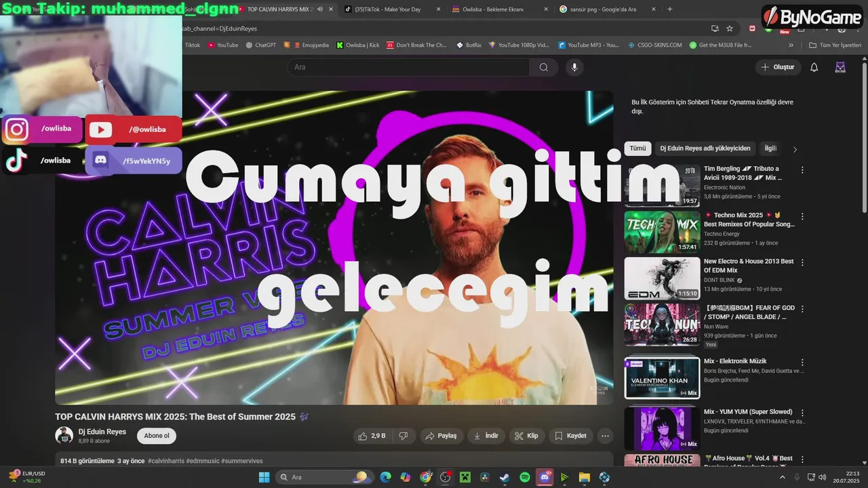Mute the Calvin Harrys tab via the speaker icon
This screenshot has width=868, height=488.
(x=319, y=9)
